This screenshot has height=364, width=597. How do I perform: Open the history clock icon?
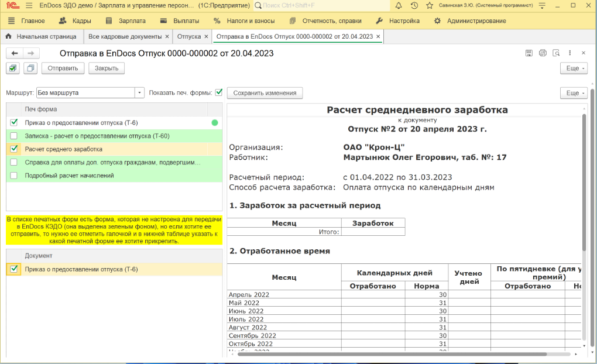coord(414,5)
